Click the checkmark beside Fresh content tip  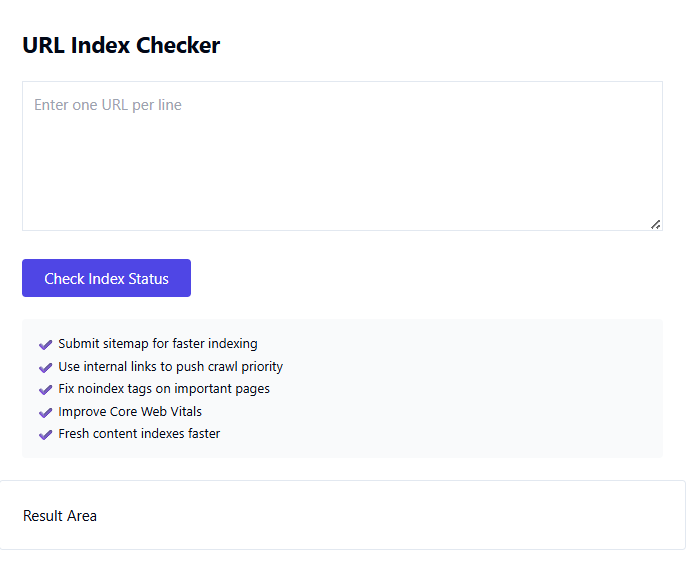(x=45, y=435)
